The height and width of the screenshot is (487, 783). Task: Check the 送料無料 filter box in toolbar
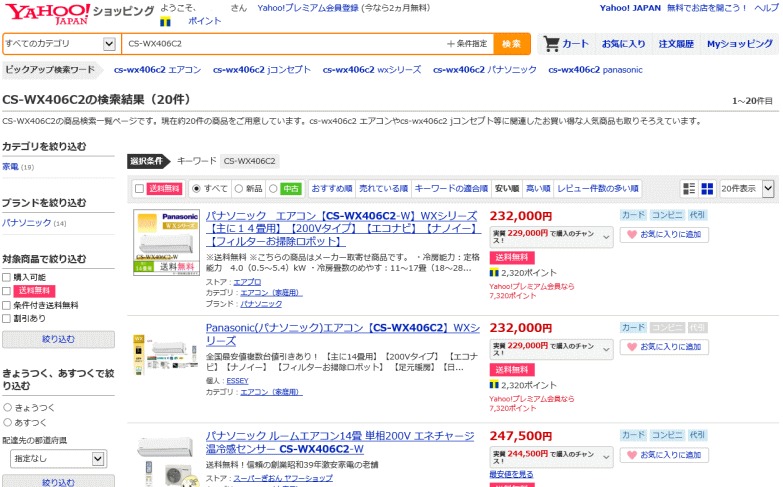[139, 189]
